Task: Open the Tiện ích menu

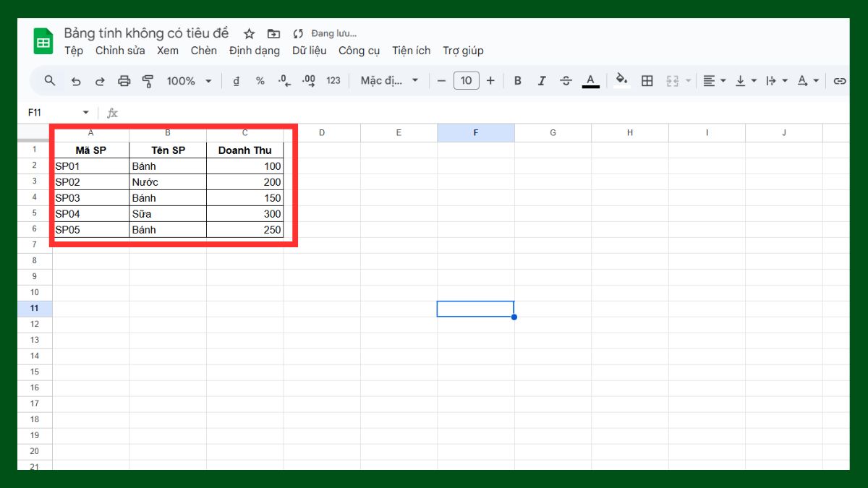Action: pyautogui.click(x=412, y=51)
